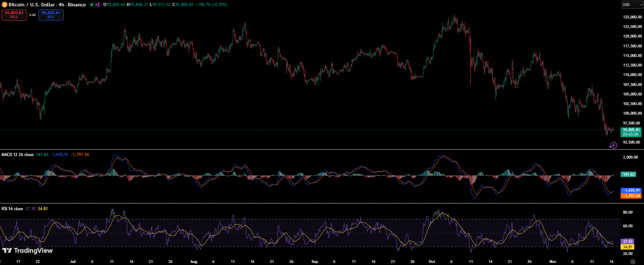Click the high price value 95,848.31

(139, 5)
